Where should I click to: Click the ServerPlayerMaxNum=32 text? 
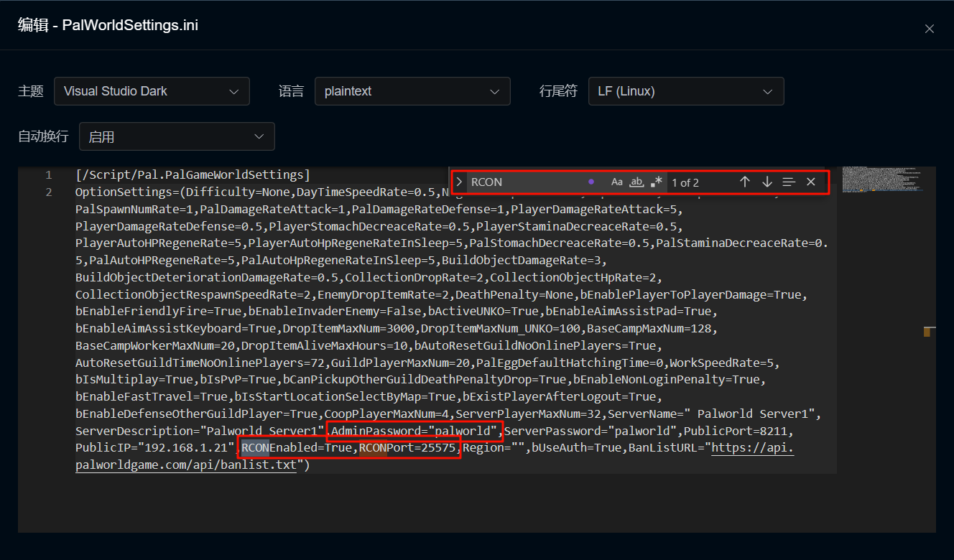click(x=528, y=414)
